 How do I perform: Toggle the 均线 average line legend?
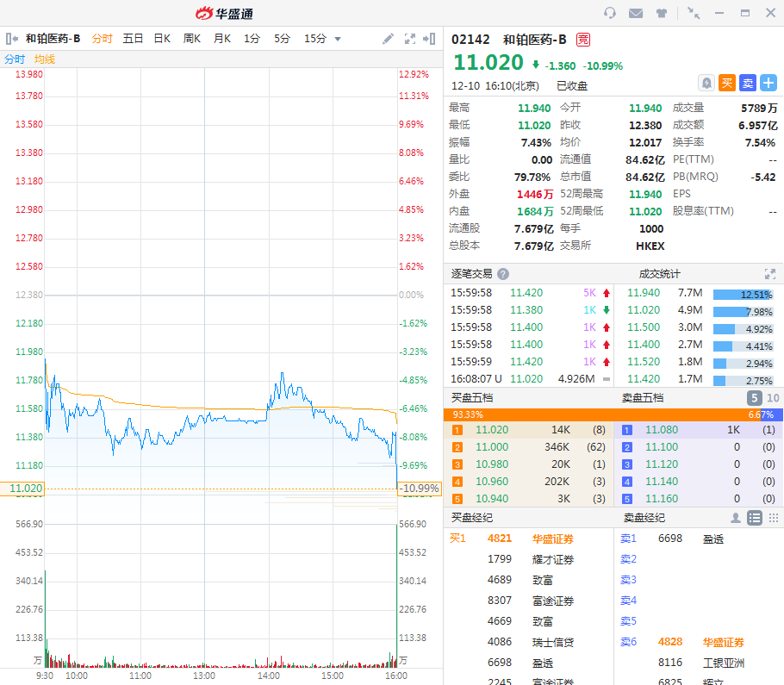pyautogui.click(x=45, y=59)
